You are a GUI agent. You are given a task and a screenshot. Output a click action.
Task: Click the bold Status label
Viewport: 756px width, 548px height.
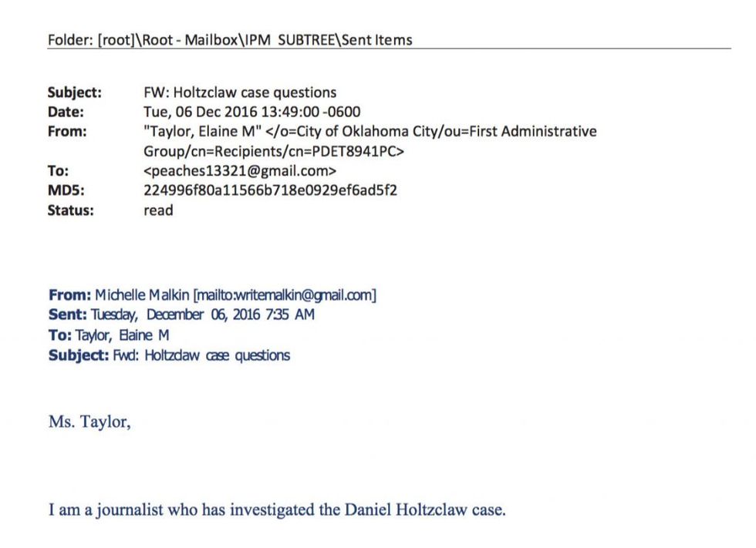coord(70,210)
